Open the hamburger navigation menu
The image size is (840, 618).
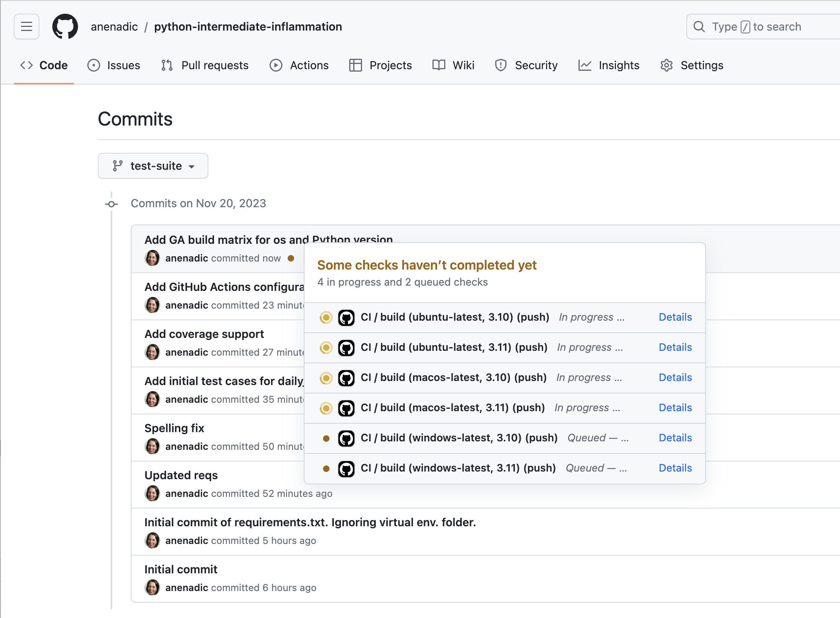pos(26,27)
